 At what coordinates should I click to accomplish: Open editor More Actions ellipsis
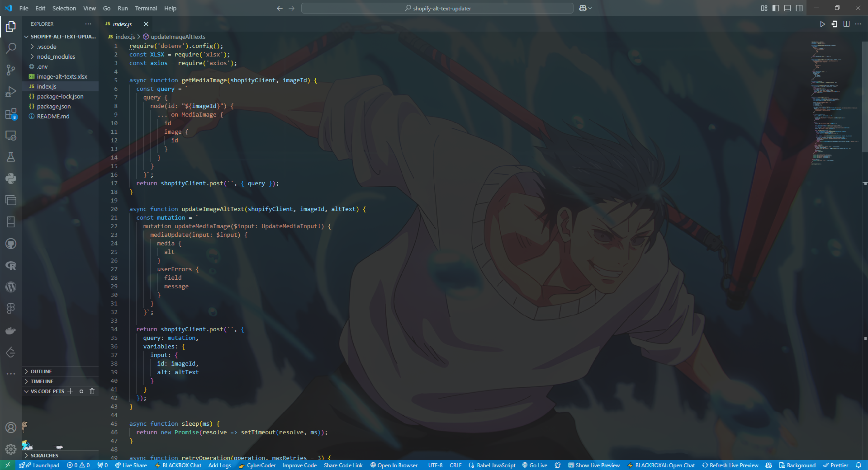858,24
